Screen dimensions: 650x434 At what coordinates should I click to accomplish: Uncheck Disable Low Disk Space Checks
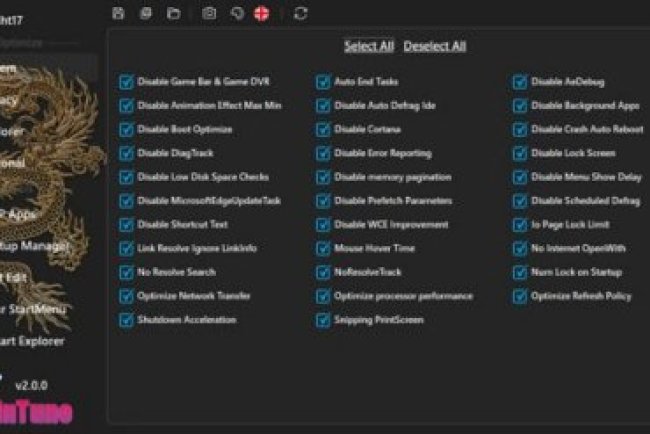[126, 177]
